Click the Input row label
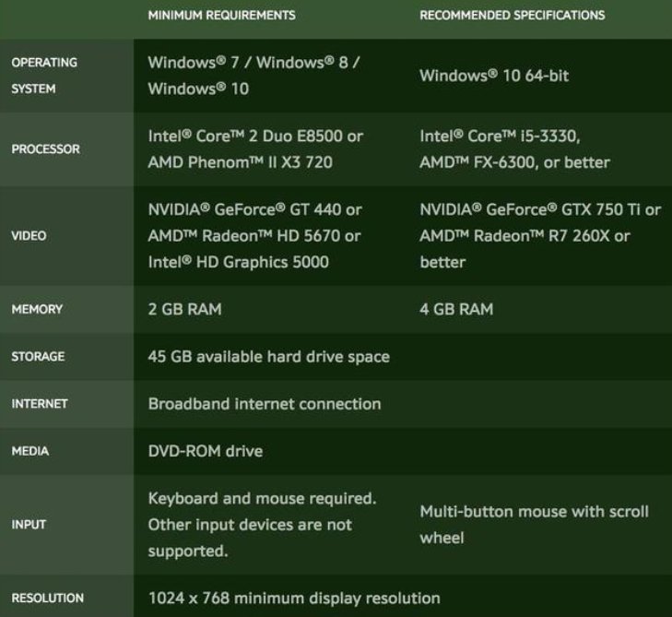Viewport: 672px width, 617px height. click(x=29, y=525)
